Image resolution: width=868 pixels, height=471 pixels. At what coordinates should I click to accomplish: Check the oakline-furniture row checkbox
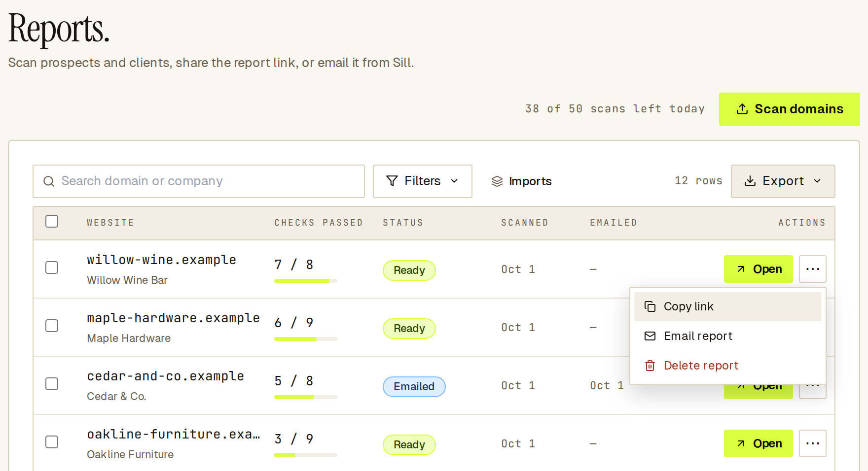click(x=52, y=442)
